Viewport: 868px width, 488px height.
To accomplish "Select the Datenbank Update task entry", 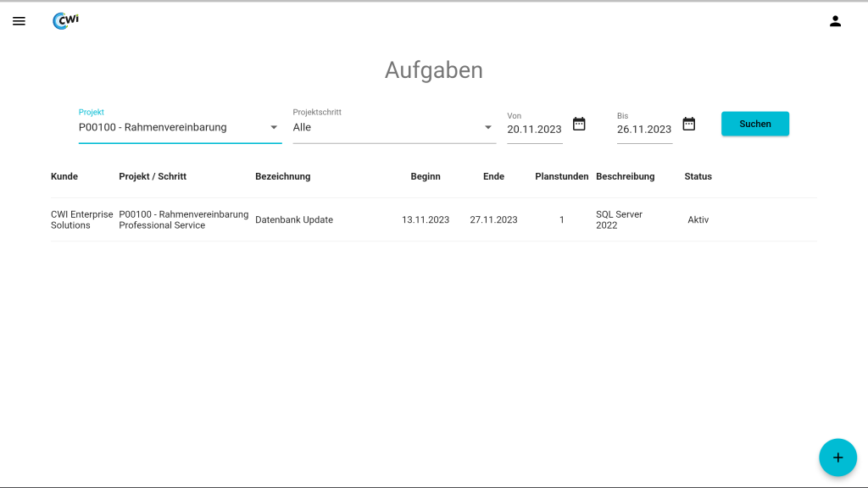I will 294,220.
